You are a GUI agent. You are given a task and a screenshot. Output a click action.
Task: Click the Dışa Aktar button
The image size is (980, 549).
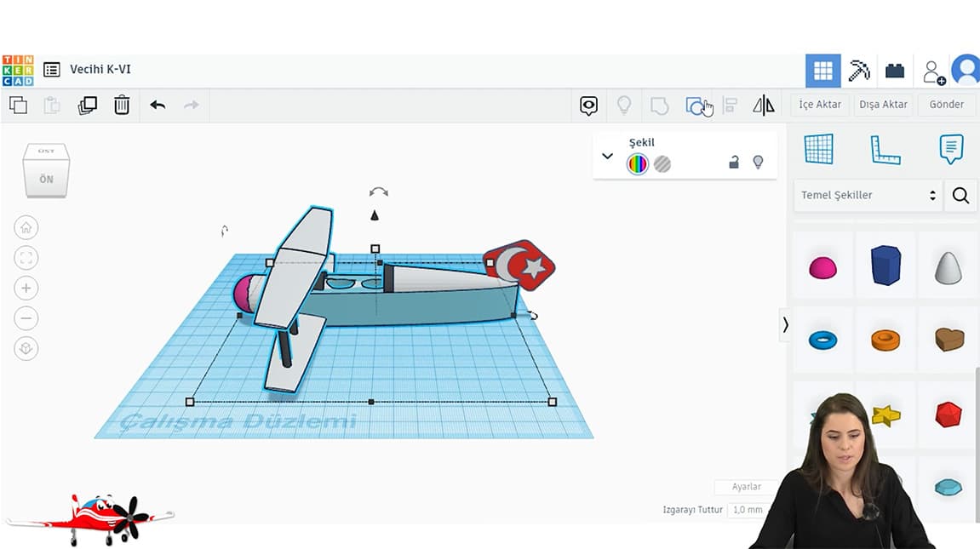pyautogui.click(x=883, y=105)
